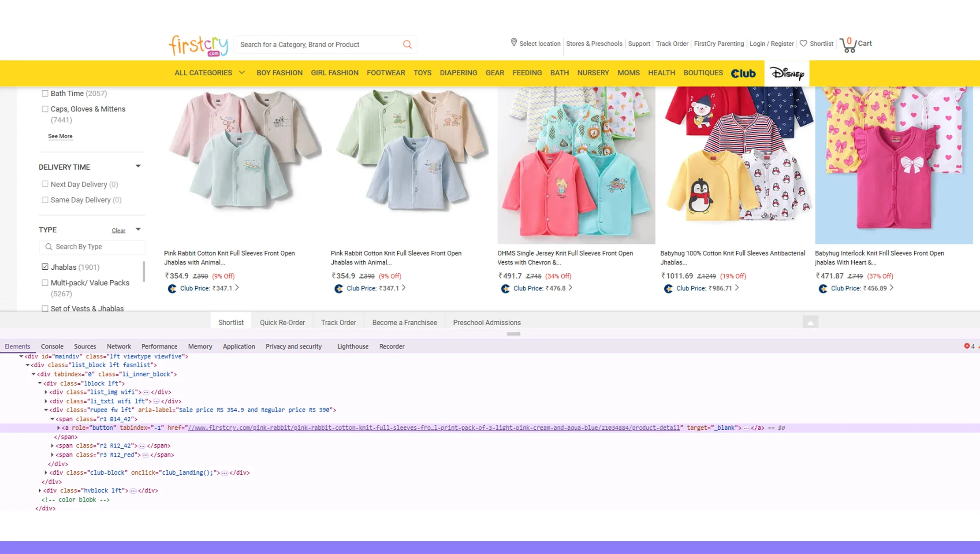Click the location pin icon
This screenshot has width=980, height=554.
[x=514, y=43]
